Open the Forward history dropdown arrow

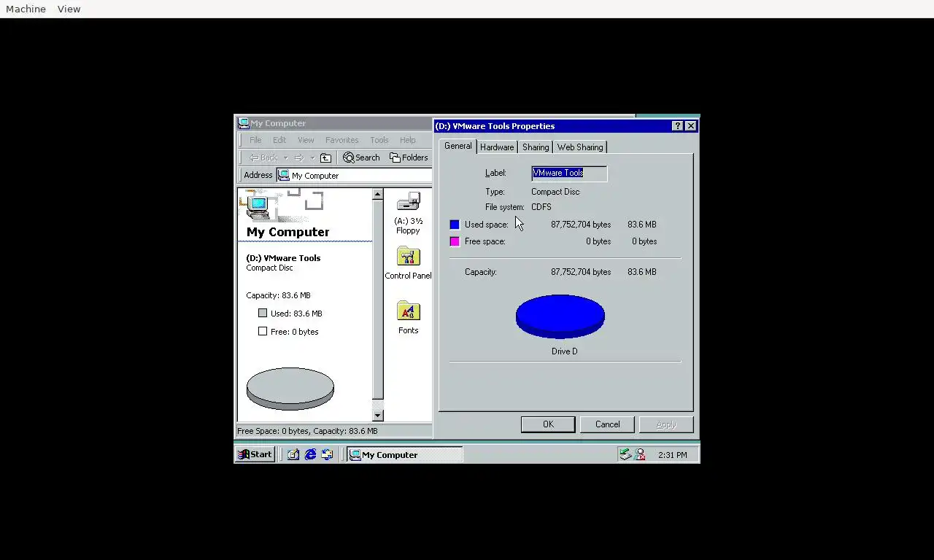(312, 157)
